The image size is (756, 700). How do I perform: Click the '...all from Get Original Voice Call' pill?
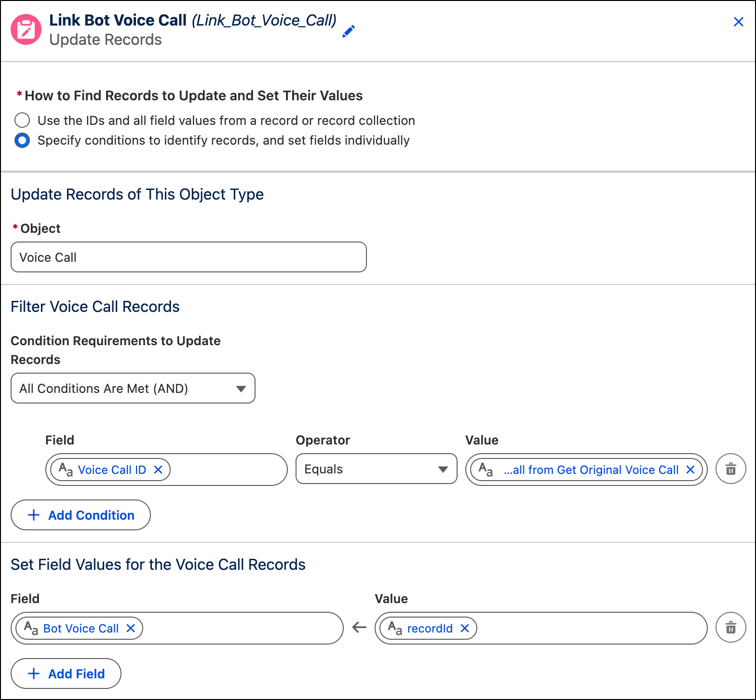click(x=586, y=470)
